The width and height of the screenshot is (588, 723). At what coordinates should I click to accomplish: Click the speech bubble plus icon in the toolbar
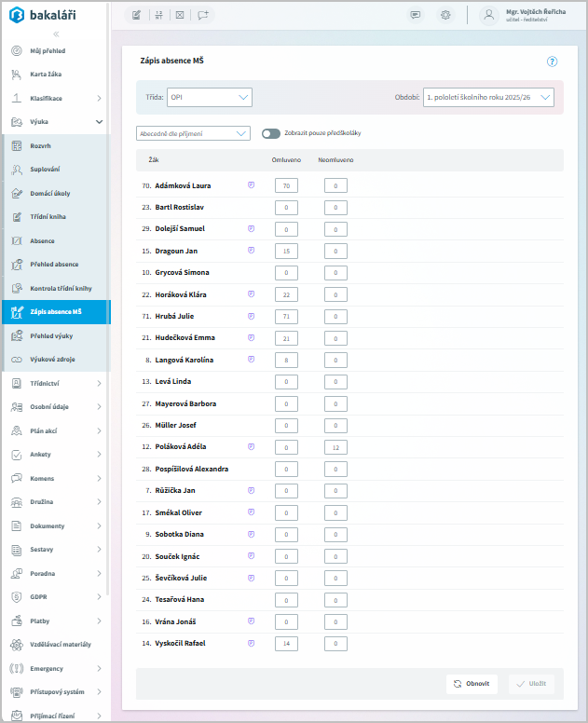(203, 15)
